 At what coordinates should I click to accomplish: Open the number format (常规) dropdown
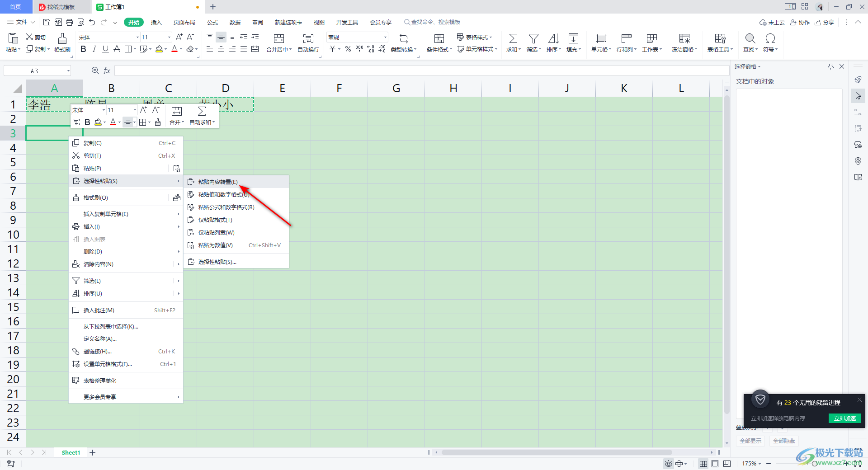[385, 37]
